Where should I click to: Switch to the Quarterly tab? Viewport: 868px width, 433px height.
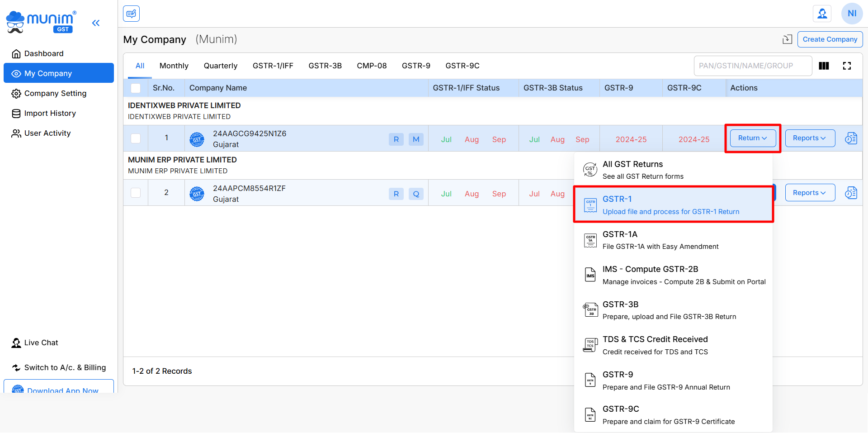pyautogui.click(x=221, y=66)
